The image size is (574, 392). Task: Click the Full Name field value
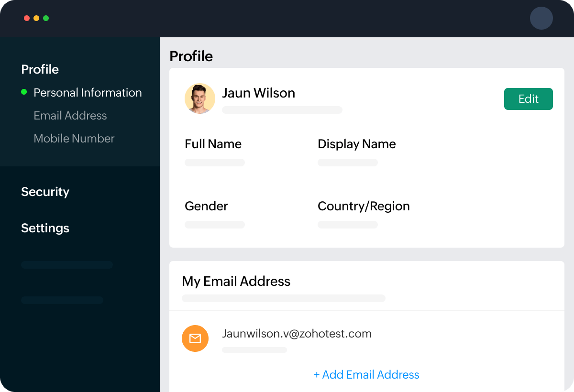tap(215, 163)
